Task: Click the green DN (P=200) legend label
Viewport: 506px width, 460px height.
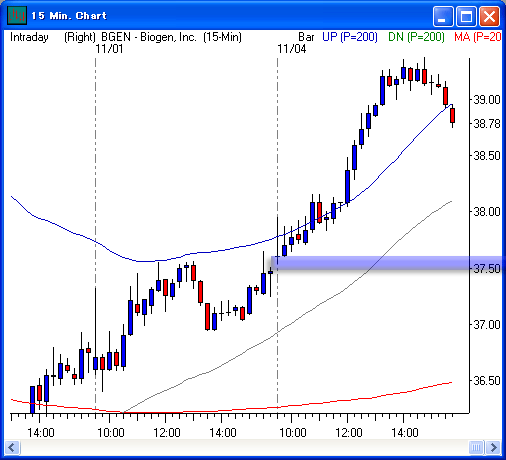Action: click(416, 37)
